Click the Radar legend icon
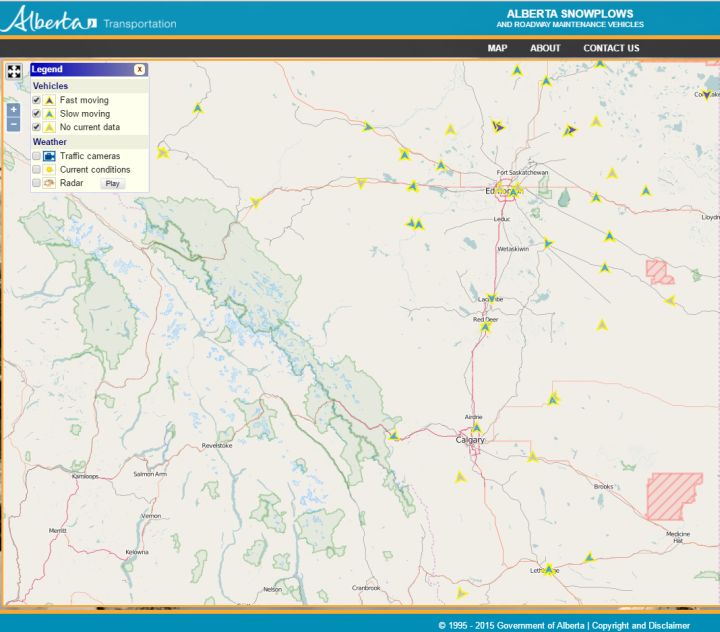This screenshot has height=632, width=720. [49, 183]
